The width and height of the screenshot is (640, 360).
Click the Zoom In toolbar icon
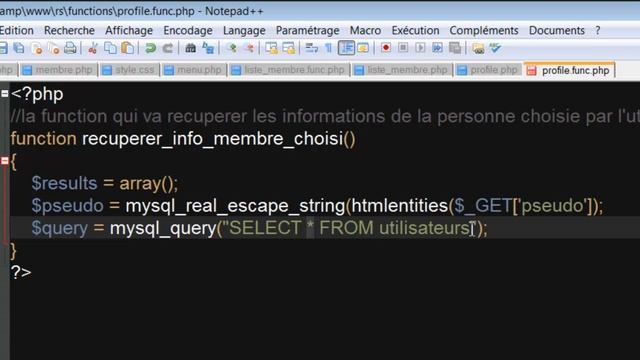point(232,48)
